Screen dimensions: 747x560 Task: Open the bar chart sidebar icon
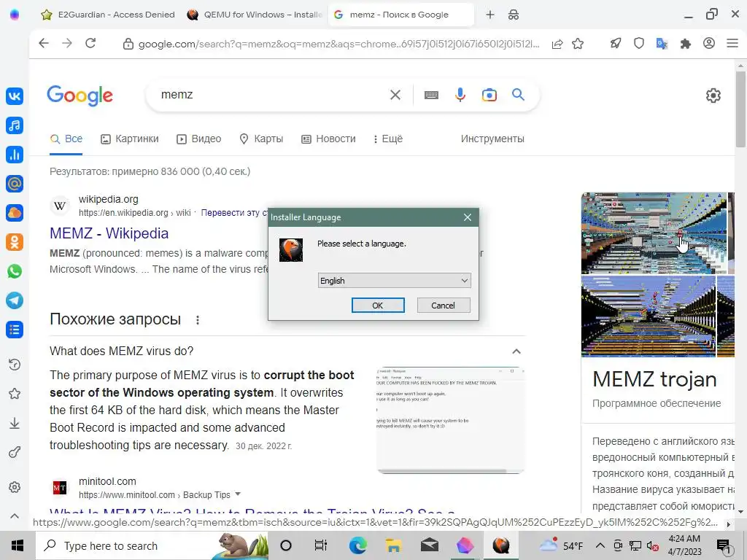15,155
